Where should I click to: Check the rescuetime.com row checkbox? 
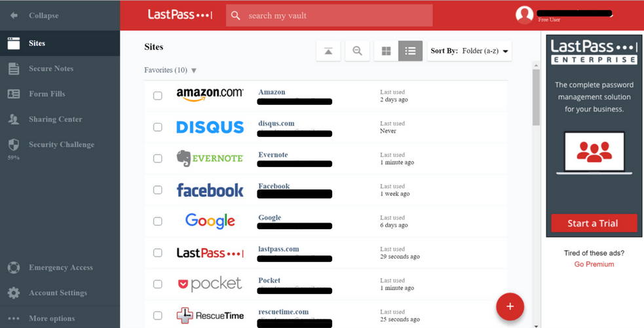158,316
